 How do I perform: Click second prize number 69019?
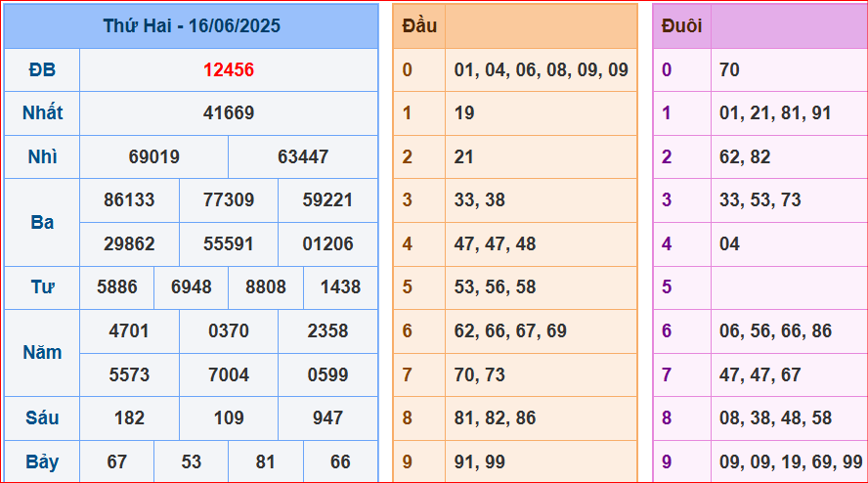(153, 156)
